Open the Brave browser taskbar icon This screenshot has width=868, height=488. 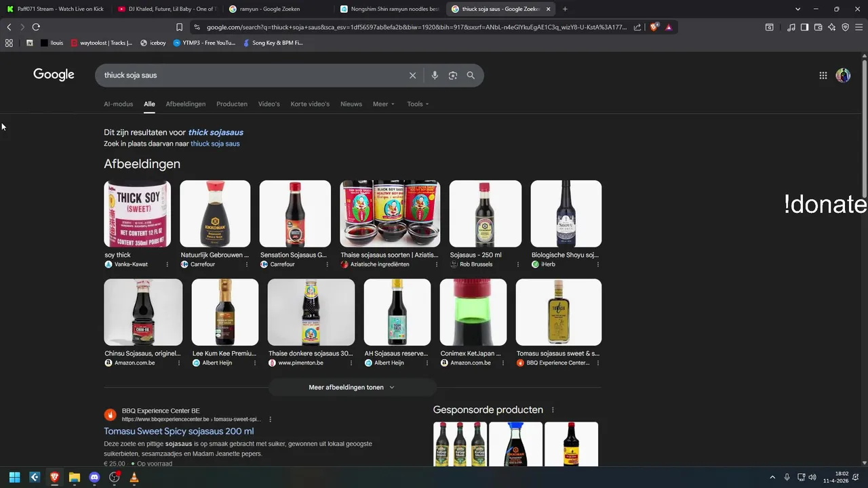click(x=54, y=477)
